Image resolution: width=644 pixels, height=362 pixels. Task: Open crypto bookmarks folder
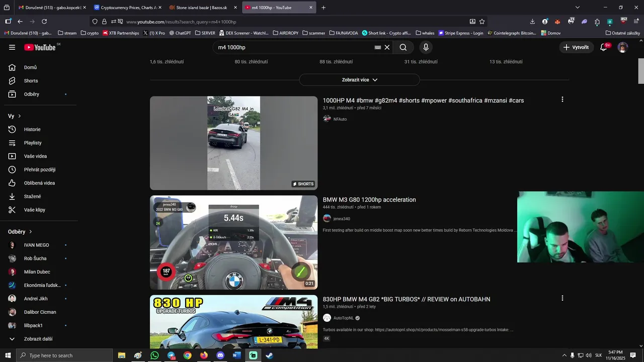(89, 33)
